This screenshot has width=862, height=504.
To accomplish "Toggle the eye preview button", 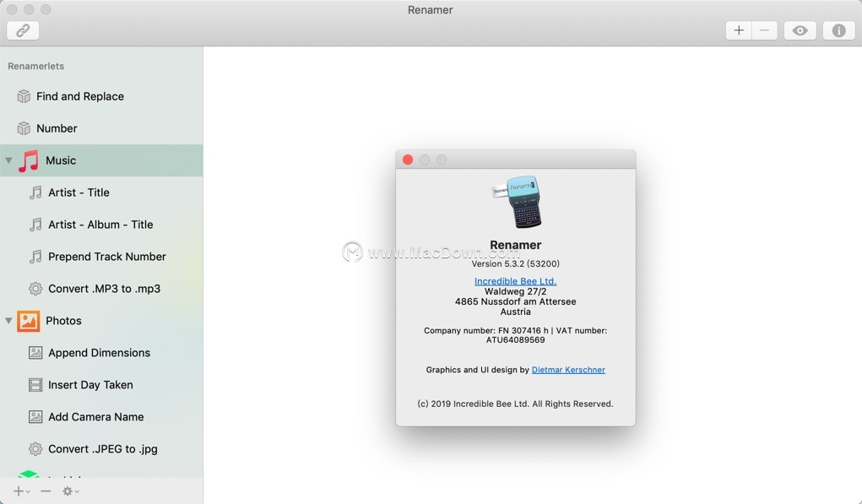I will [800, 30].
